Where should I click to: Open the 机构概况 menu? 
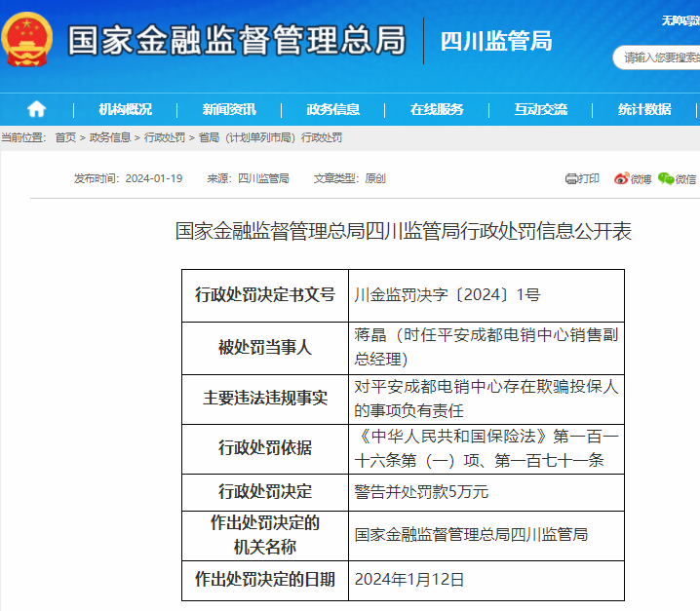[x=125, y=109]
